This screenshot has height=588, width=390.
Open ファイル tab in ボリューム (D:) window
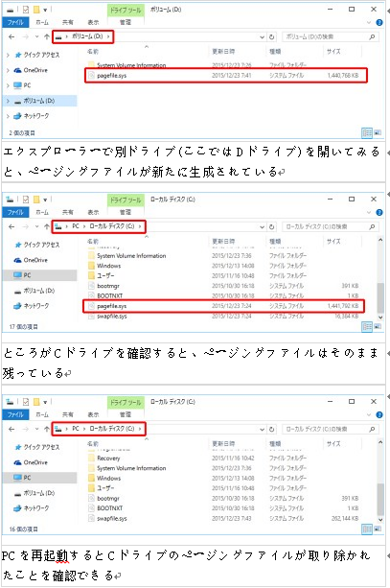pos(15,22)
